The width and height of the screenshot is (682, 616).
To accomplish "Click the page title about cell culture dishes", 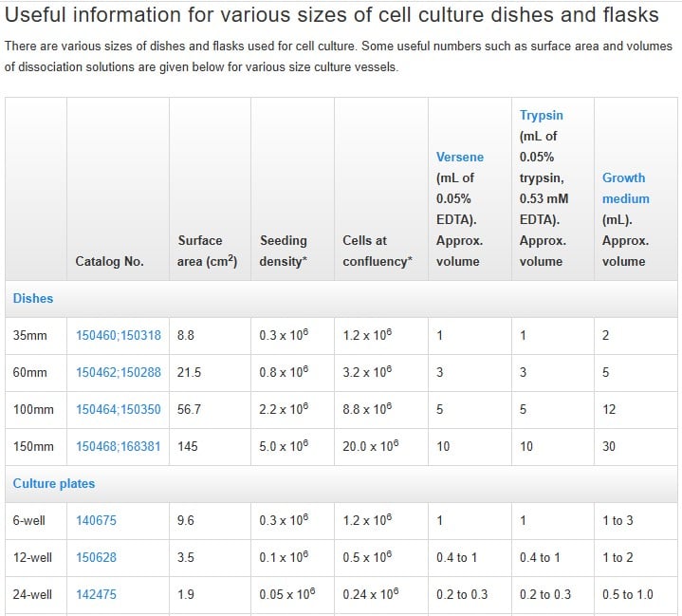I will [331, 15].
